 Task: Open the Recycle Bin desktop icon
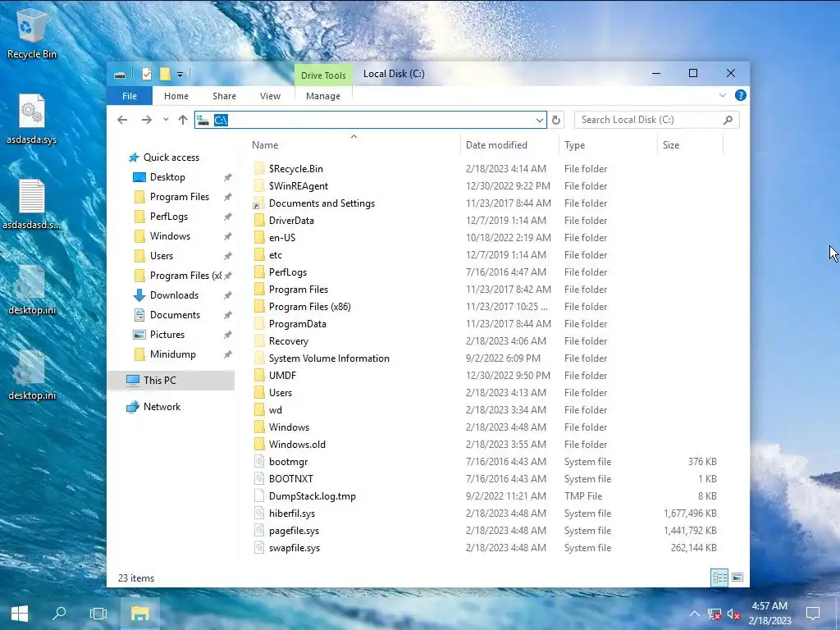32,33
